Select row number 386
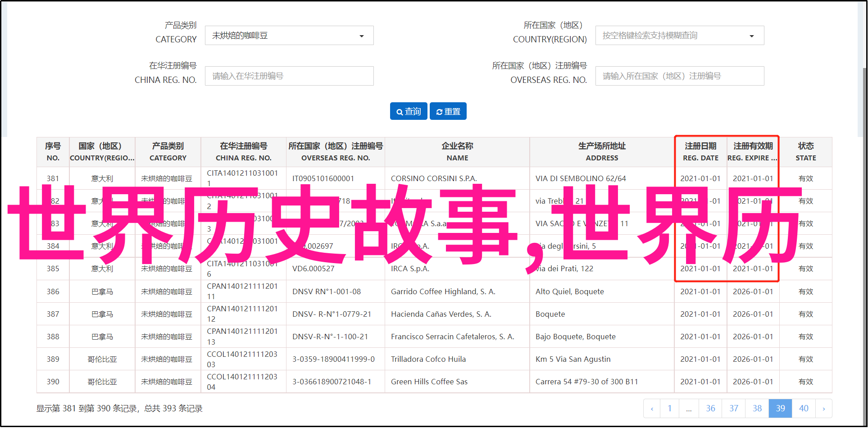Viewport: 868px width, 428px height. pos(53,292)
